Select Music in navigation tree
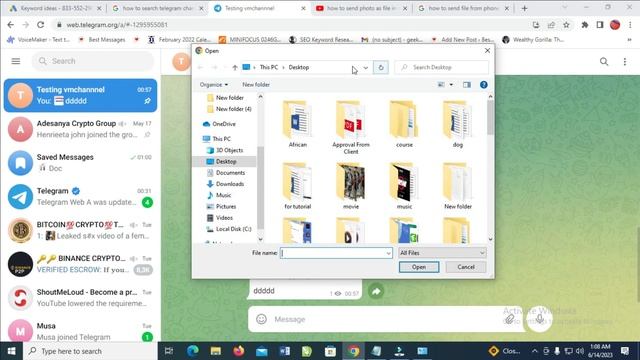The width and height of the screenshot is (640, 360). (219, 195)
